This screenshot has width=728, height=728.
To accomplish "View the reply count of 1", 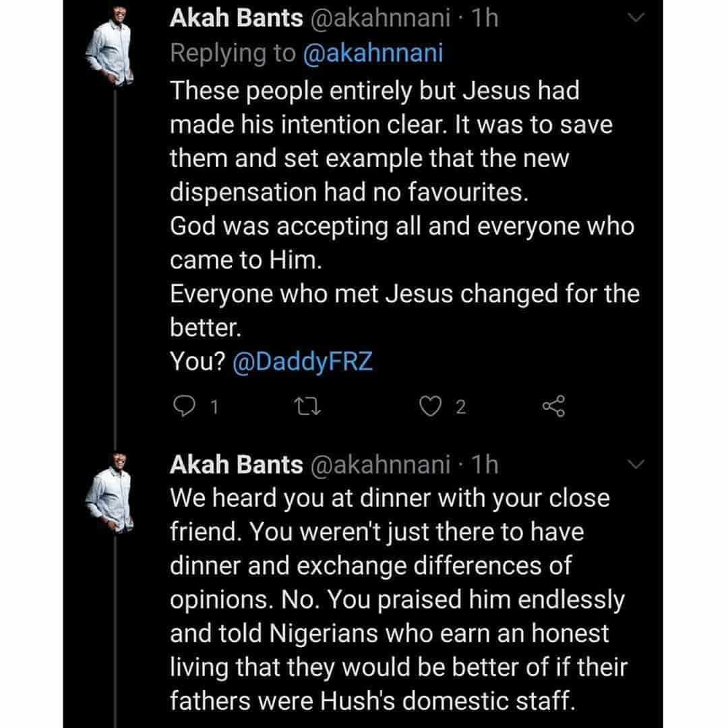I will tap(214, 407).
